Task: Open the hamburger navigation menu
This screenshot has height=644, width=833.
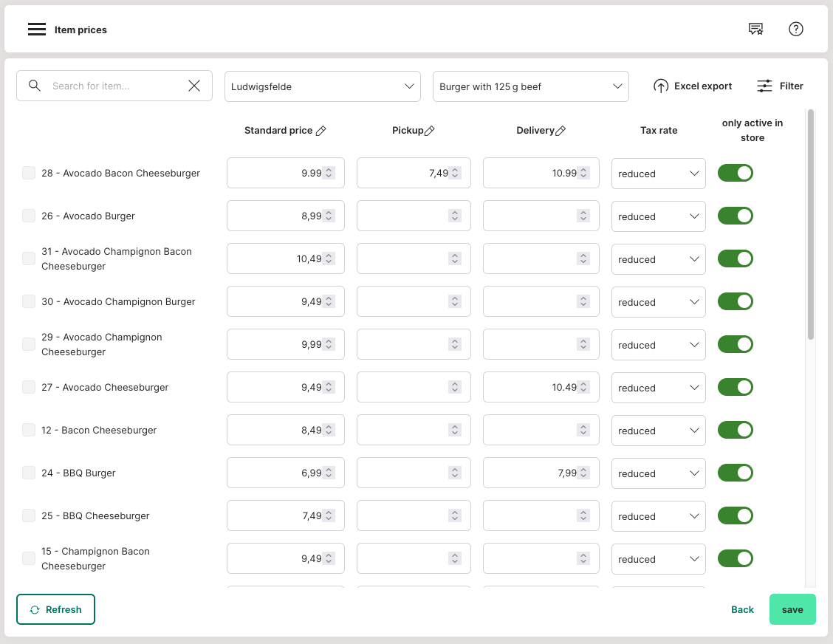Action: pos(37,30)
